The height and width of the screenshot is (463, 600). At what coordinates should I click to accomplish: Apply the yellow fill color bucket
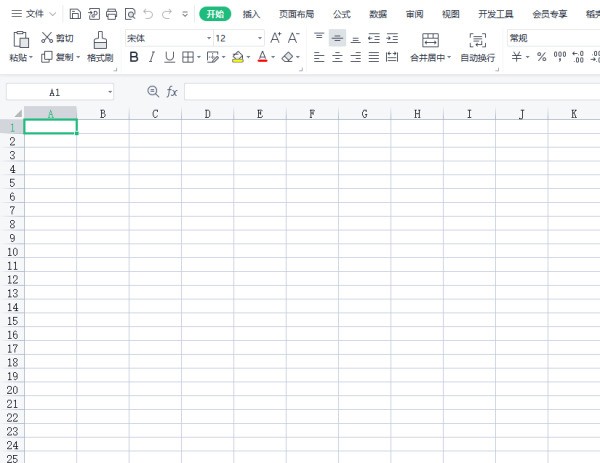coord(238,57)
